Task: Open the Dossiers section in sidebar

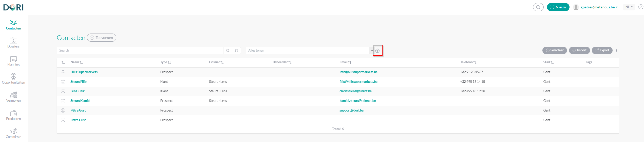Action: click(13, 43)
